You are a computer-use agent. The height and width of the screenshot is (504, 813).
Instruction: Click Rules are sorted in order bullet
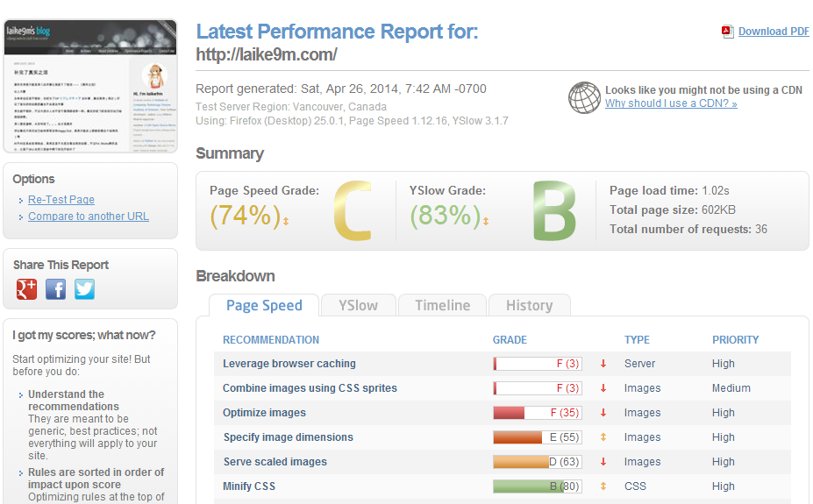[x=96, y=478]
